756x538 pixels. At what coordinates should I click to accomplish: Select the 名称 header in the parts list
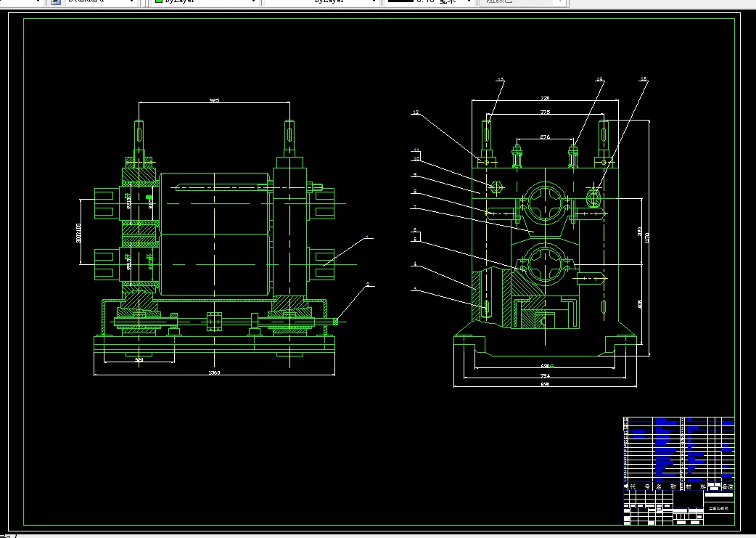[x=666, y=487]
